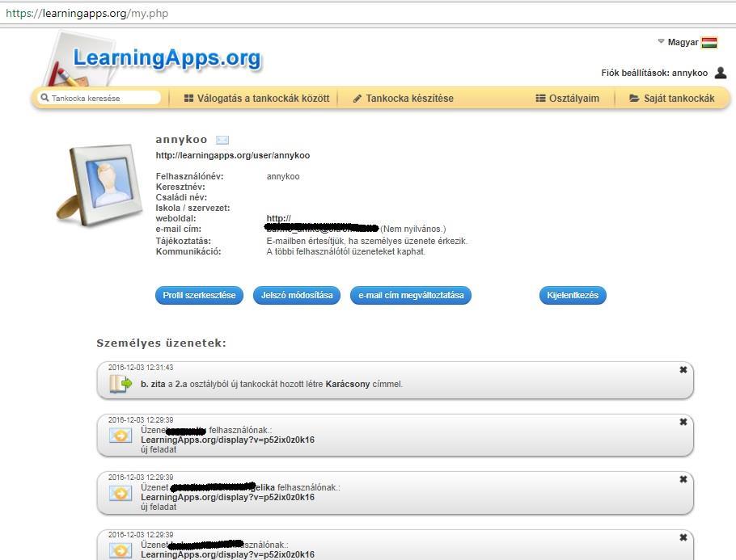The width and height of the screenshot is (736, 560).
Task: Open Válogatás a tankockák között menu
Action: 256,99
